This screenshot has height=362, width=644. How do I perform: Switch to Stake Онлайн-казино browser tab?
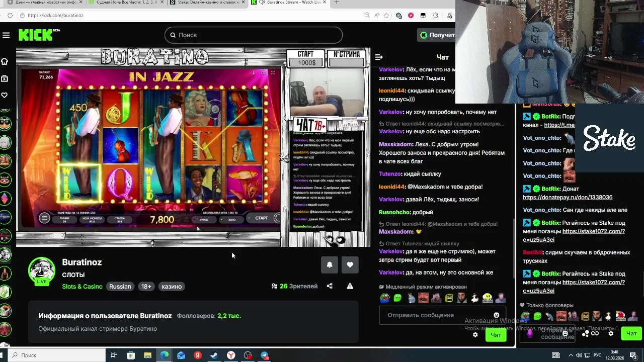(207, 3)
